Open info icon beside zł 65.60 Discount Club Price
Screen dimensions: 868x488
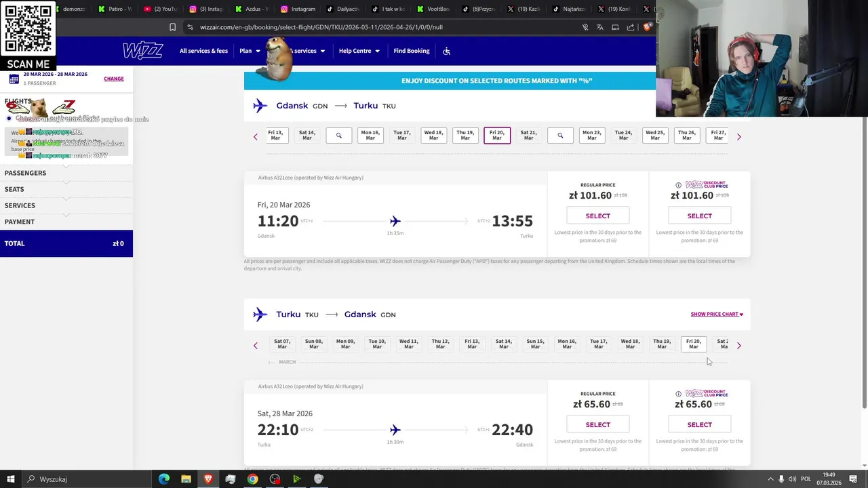[678, 394]
